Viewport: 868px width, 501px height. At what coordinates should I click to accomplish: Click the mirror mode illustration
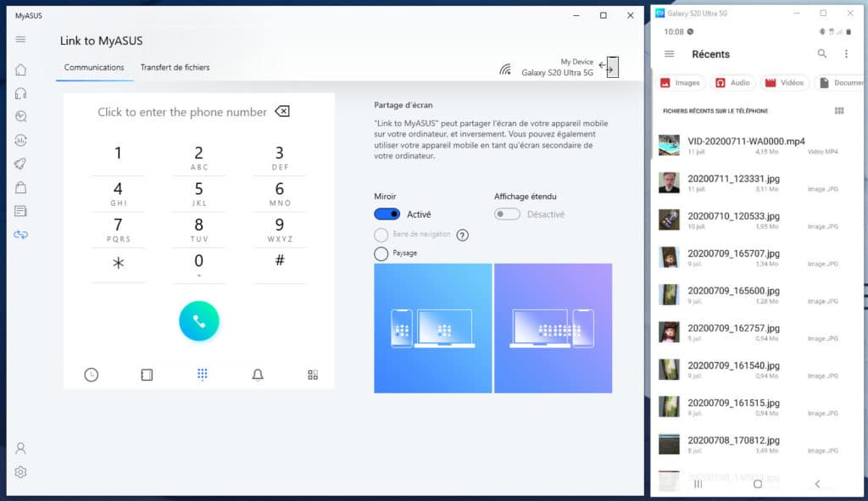coord(433,328)
